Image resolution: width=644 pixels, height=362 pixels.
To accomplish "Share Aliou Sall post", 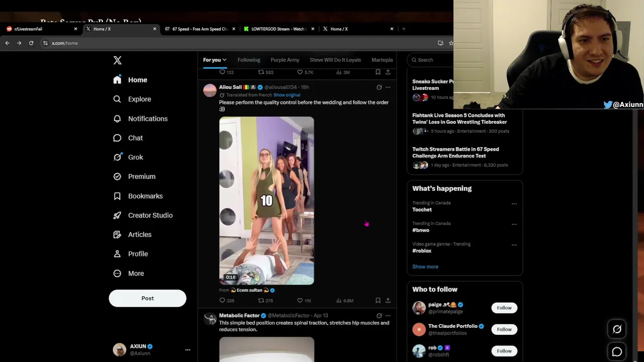I will click(388, 301).
